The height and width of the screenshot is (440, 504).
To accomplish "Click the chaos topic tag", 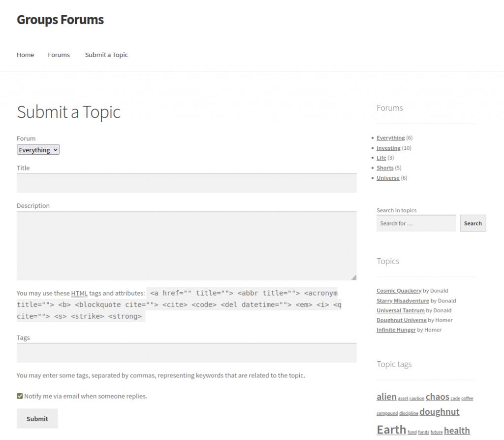I will 437,397.
